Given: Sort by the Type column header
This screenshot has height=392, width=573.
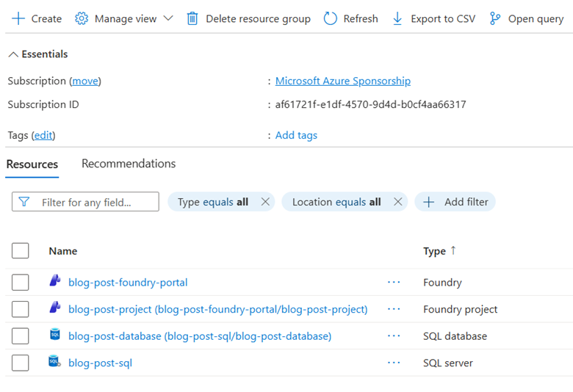Looking at the screenshot, I should pos(434,251).
